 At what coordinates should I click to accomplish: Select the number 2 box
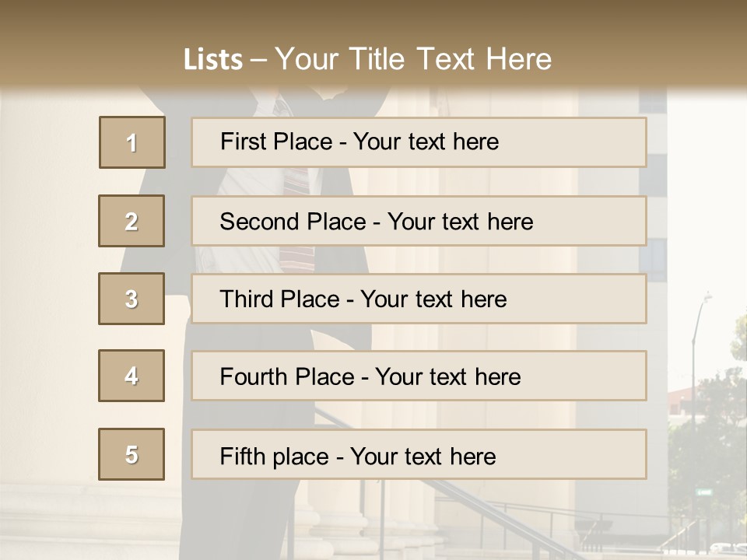point(132,221)
